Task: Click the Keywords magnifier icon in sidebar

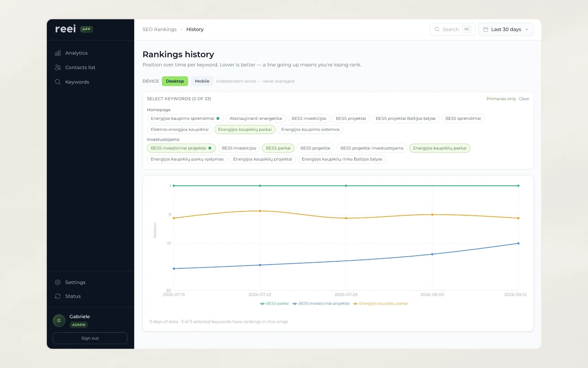Action: point(58,82)
